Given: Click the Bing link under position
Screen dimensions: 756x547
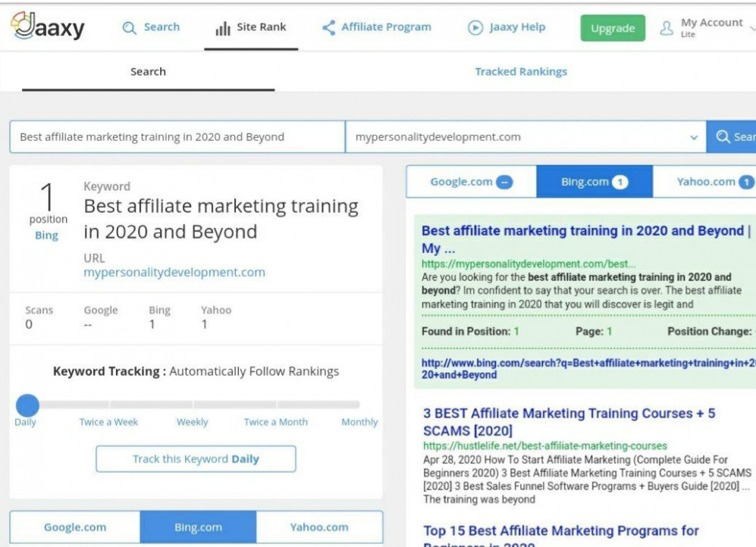Looking at the screenshot, I should click(46, 236).
